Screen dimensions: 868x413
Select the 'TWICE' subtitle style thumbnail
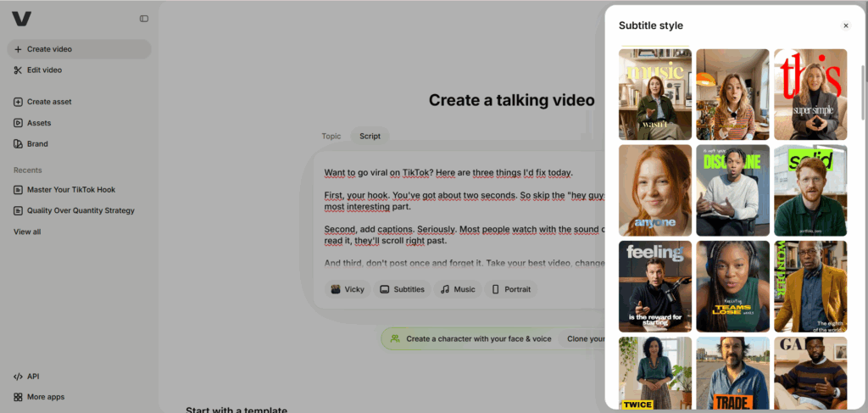tap(655, 373)
